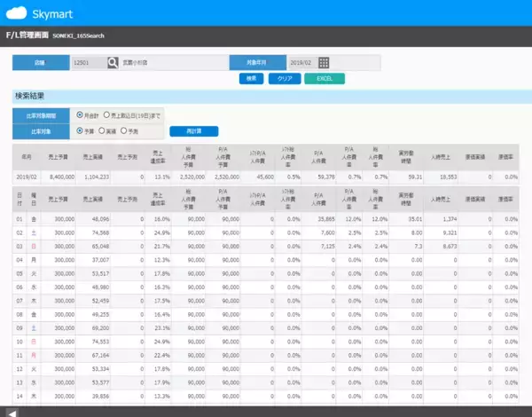Export results with the EXCEL button
Screen dimensions: 532x417
(x=325, y=79)
